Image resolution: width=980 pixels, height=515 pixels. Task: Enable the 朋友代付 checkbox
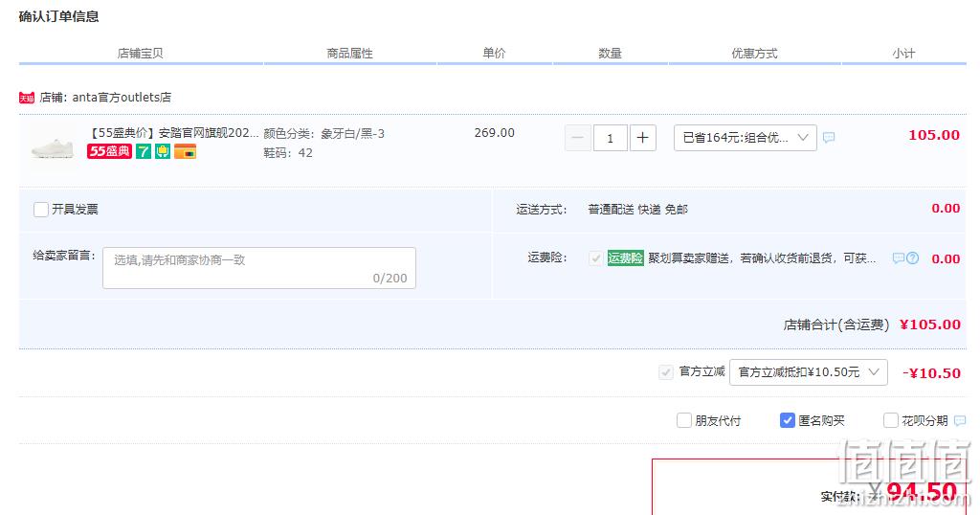[x=683, y=420]
